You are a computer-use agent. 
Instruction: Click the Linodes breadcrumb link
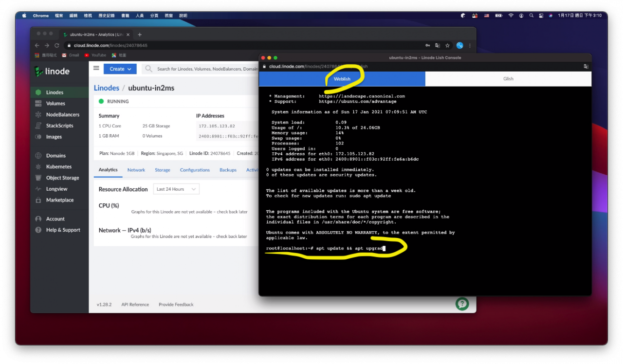107,88
